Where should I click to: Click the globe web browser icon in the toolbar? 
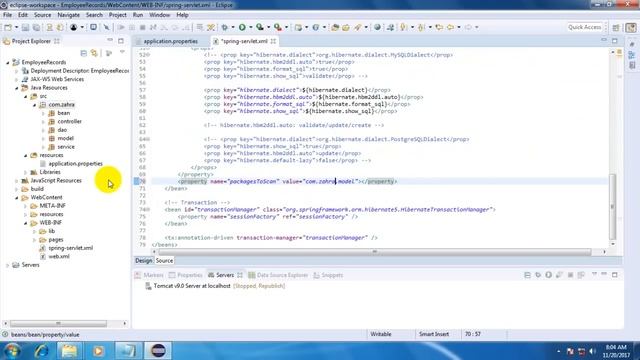click(378, 27)
